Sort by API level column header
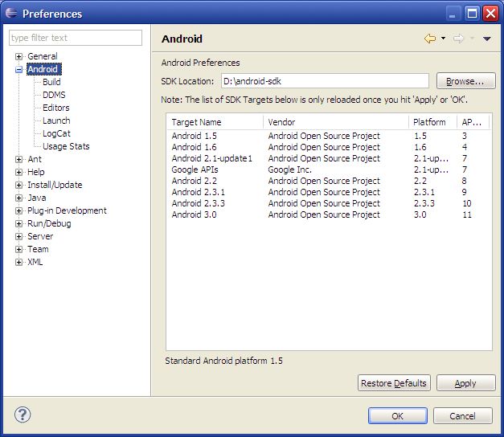Image resolution: width=504 pixels, height=437 pixels. (x=473, y=122)
